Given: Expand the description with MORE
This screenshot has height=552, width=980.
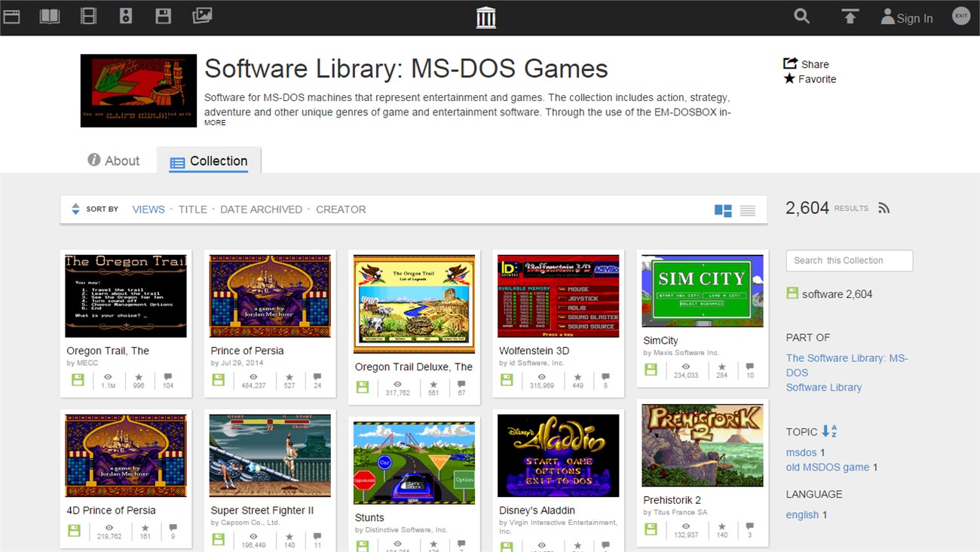Looking at the screenshot, I should click(214, 122).
